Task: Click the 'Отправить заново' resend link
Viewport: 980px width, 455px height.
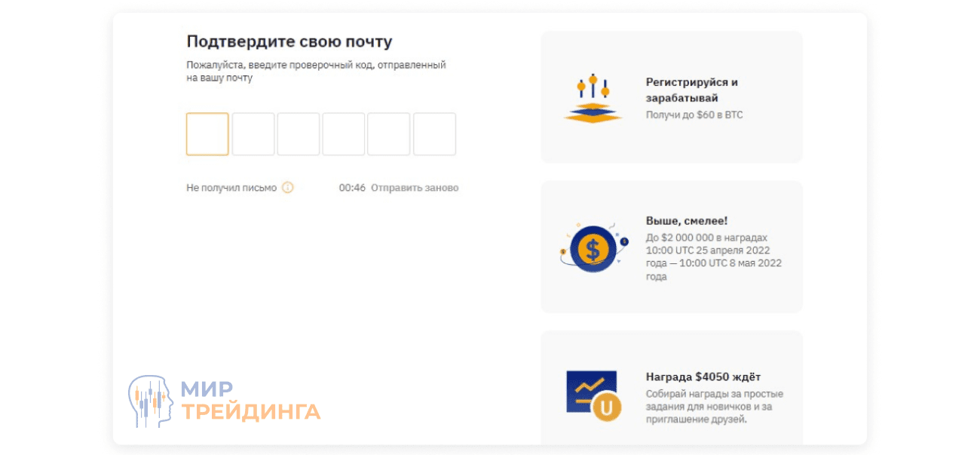Action: 415,188
